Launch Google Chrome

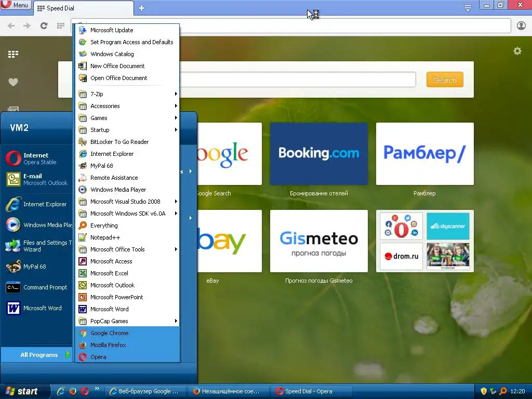127,333
